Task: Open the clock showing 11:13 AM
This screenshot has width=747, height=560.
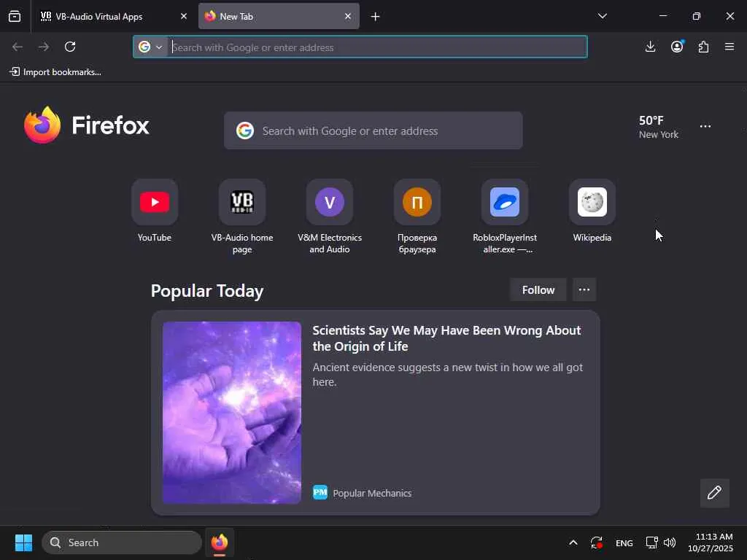Action: (x=710, y=542)
